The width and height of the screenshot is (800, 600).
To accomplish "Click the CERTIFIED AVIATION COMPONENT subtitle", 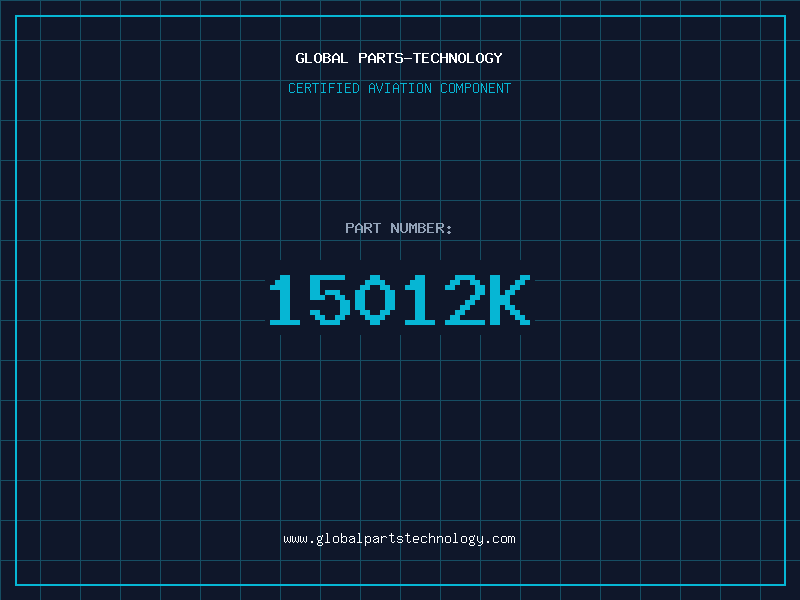I will 399,88.
